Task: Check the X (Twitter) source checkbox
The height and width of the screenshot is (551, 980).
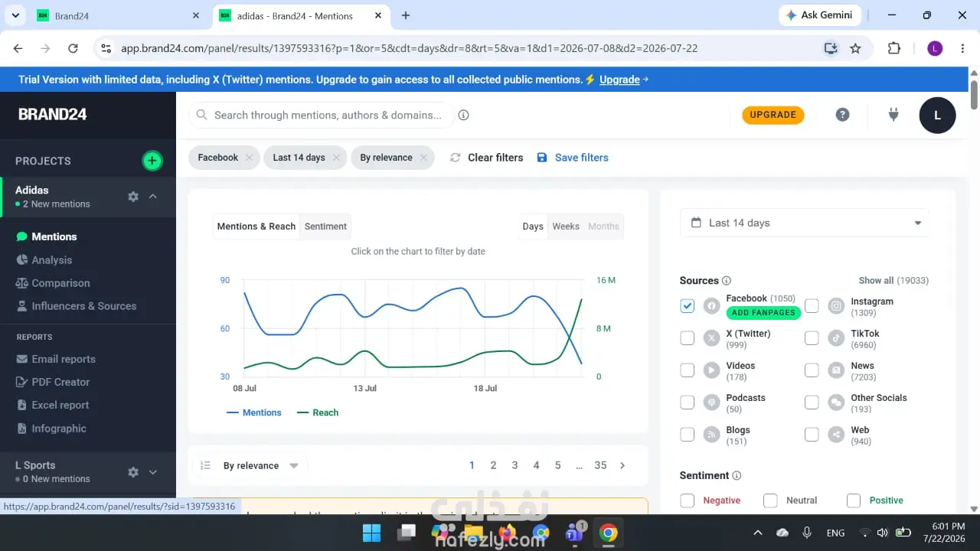Action: click(688, 338)
